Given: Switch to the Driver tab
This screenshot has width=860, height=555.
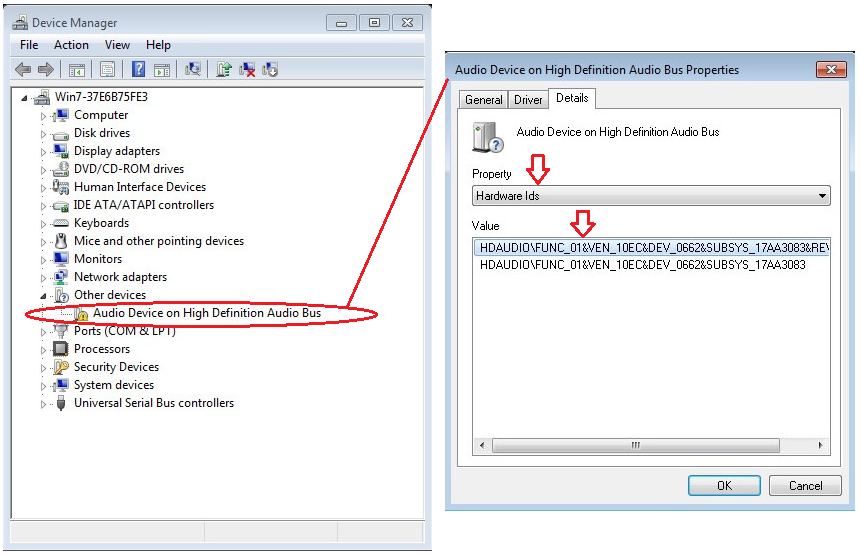Looking at the screenshot, I should pos(528,100).
